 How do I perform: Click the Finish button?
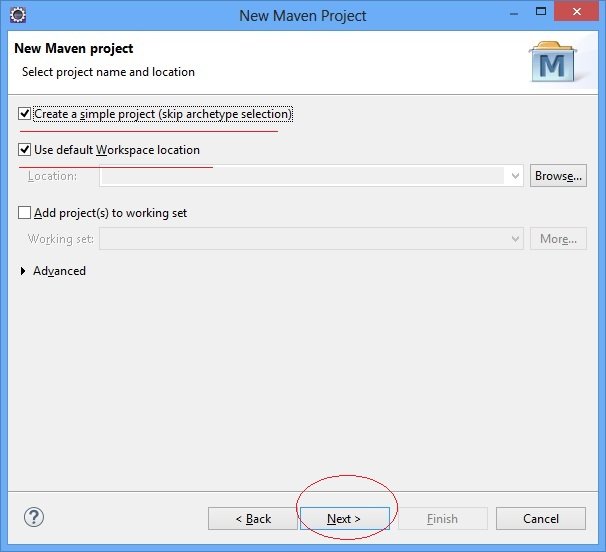[x=443, y=518]
